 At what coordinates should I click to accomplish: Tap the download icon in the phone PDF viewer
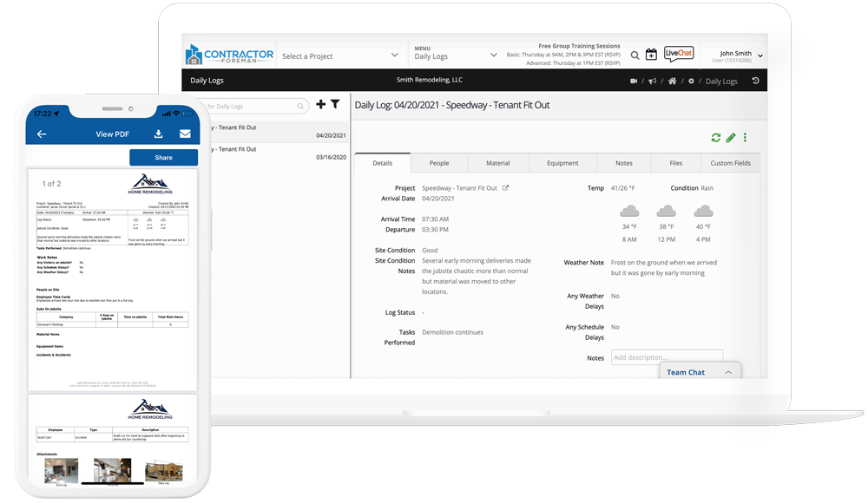pyautogui.click(x=158, y=134)
